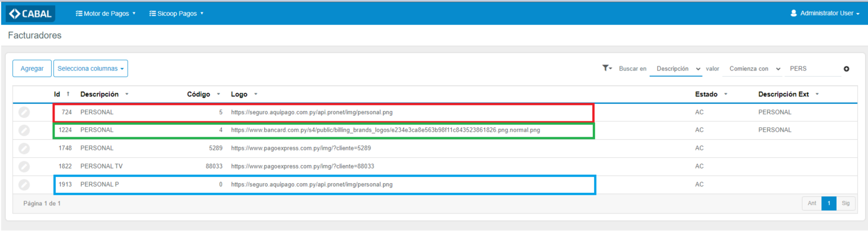
Task: Click the edit pencil icon for row 1748
Action: [x=24, y=148]
